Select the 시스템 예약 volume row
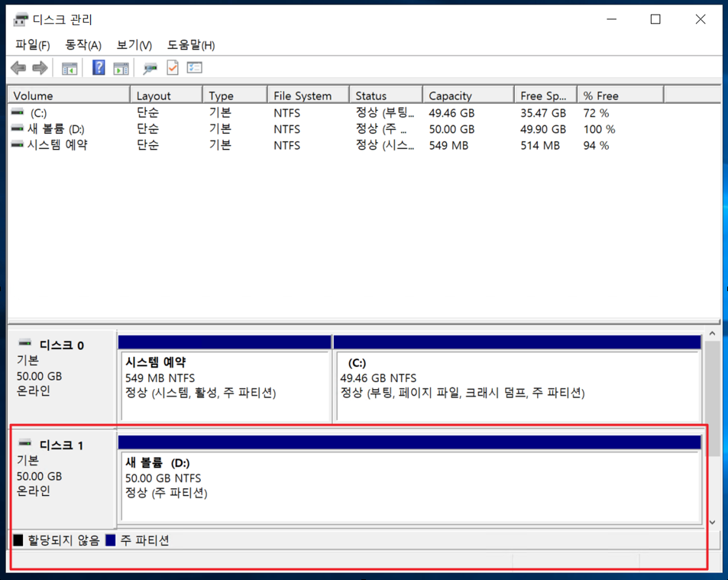The height and width of the screenshot is (580, 728). coord(364,145)
